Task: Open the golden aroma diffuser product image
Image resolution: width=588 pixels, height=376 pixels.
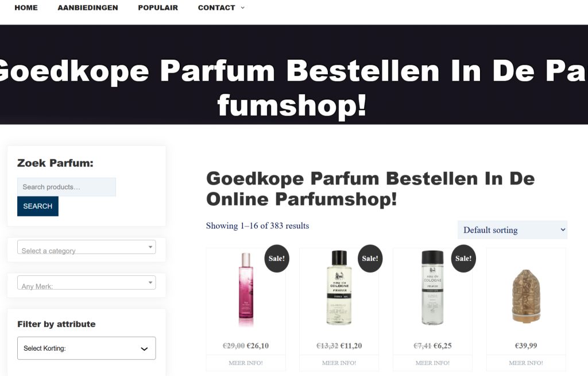Action: pyautogui.click(x=526, y=296)
